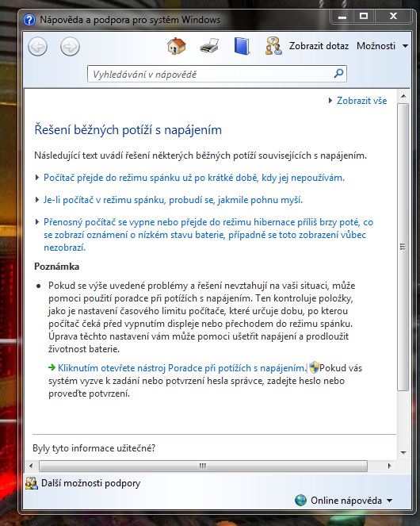This screenshot has width=420, height=526.
Task: Click the Online nápověda globe icon
Action: (300, 500)
